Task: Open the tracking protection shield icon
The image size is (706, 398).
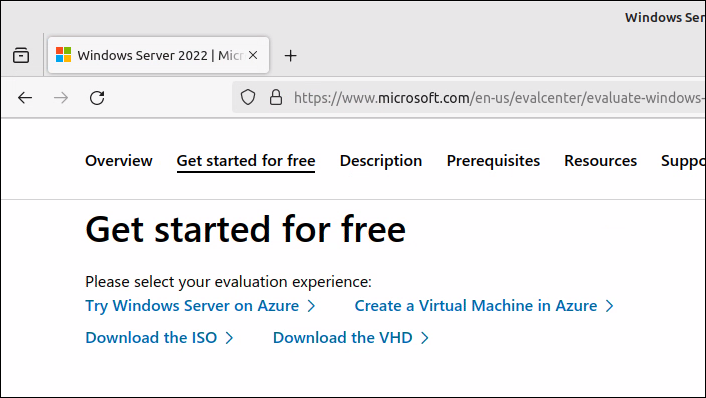Action: (248, 97)
